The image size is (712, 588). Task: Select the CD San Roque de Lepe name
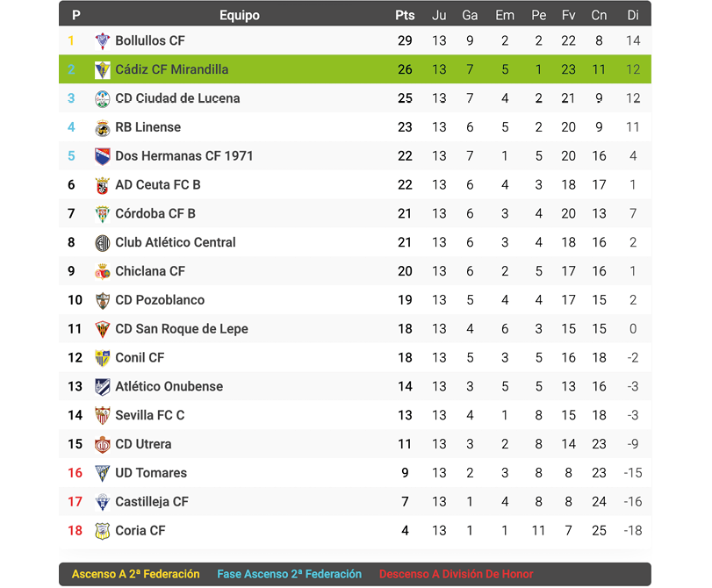point(182,329)
